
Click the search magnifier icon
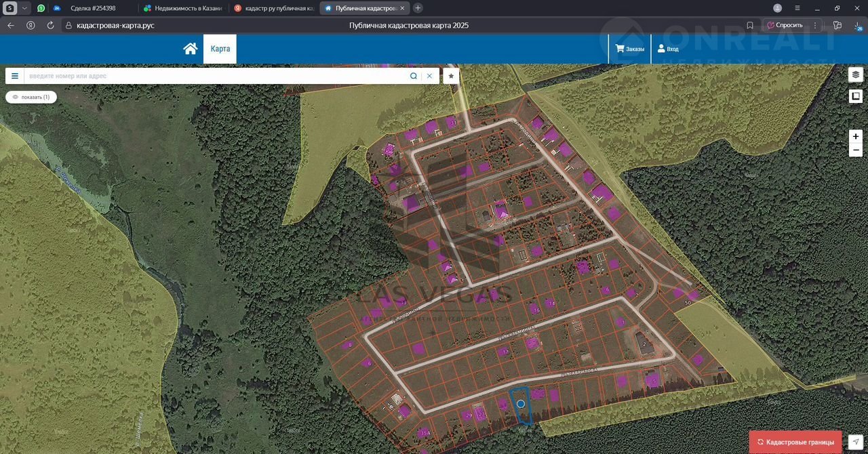click(x=414, y=76)
